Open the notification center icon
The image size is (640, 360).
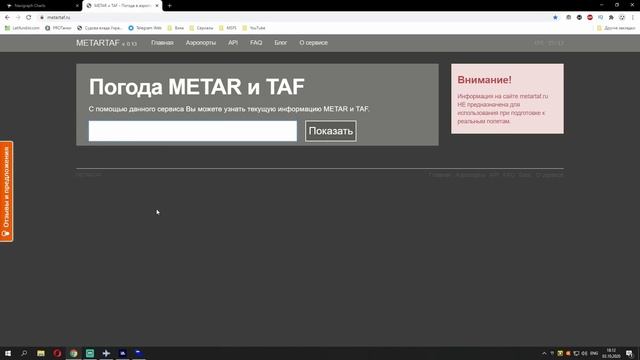629,353
